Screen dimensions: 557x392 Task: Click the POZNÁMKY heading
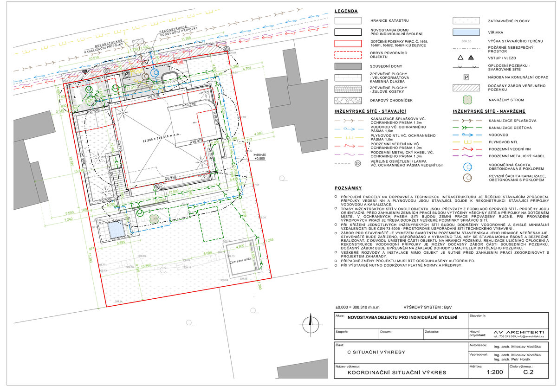(x=348, y=189)
